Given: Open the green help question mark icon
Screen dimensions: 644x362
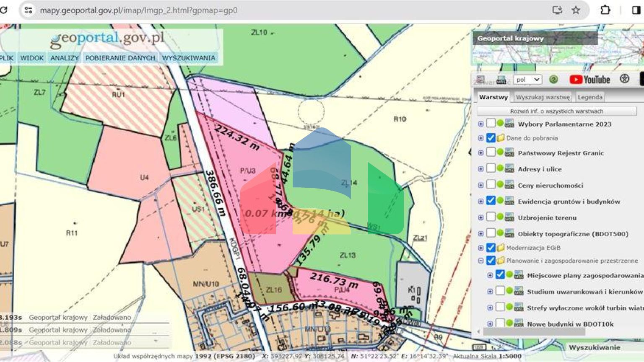Looking at the screenshot, I should coord(553,80).
